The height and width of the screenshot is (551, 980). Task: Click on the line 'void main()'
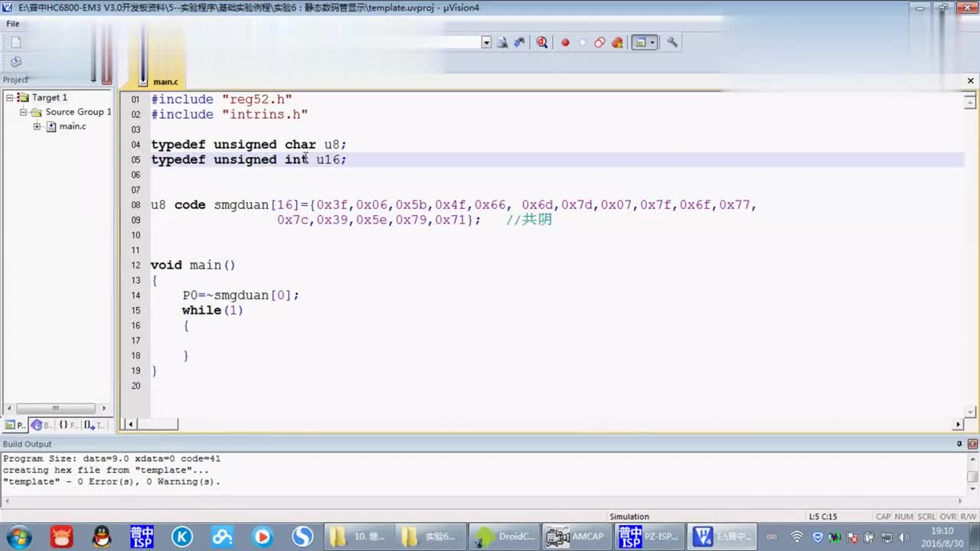193,265
